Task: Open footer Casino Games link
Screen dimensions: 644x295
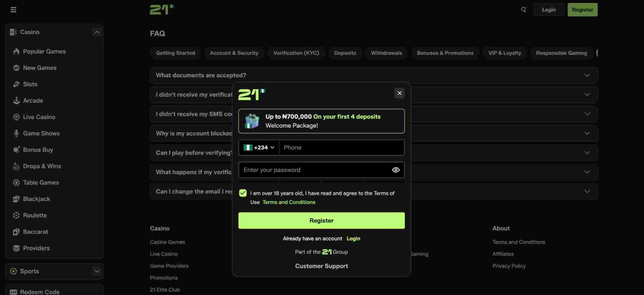Action: coord(167,242)
